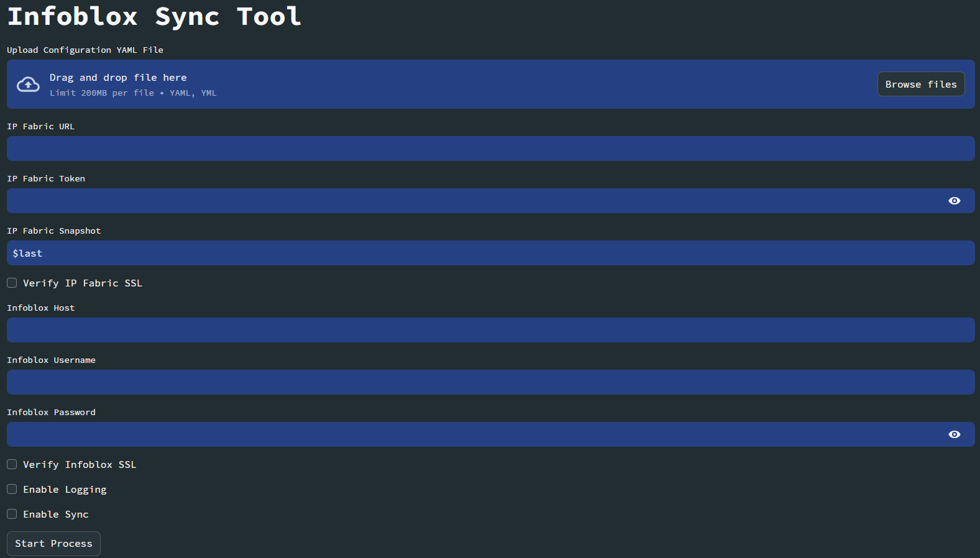Reveal the Infoblox Password with eye icon
The height and width of the screenshot is (558, 980).
pos(954,434)
